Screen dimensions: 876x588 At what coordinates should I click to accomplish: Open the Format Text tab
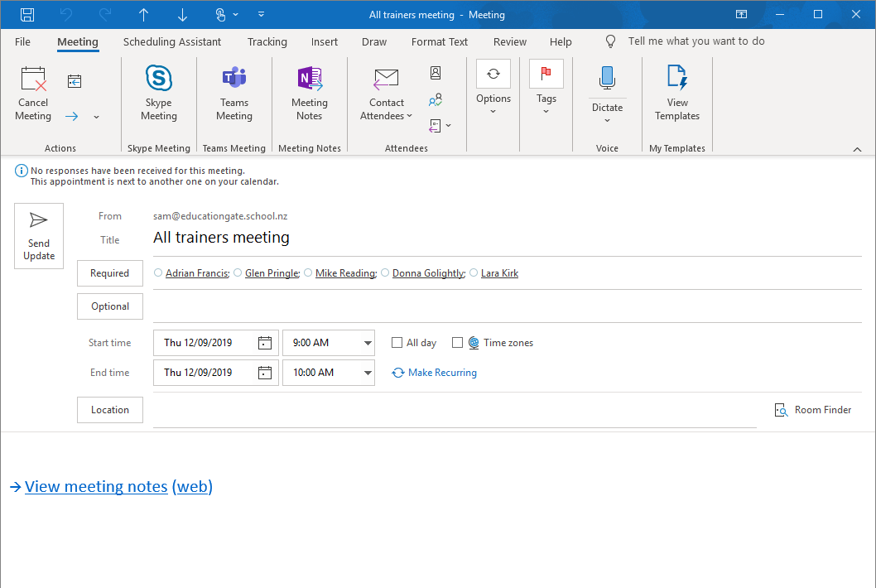pos(439,41)
